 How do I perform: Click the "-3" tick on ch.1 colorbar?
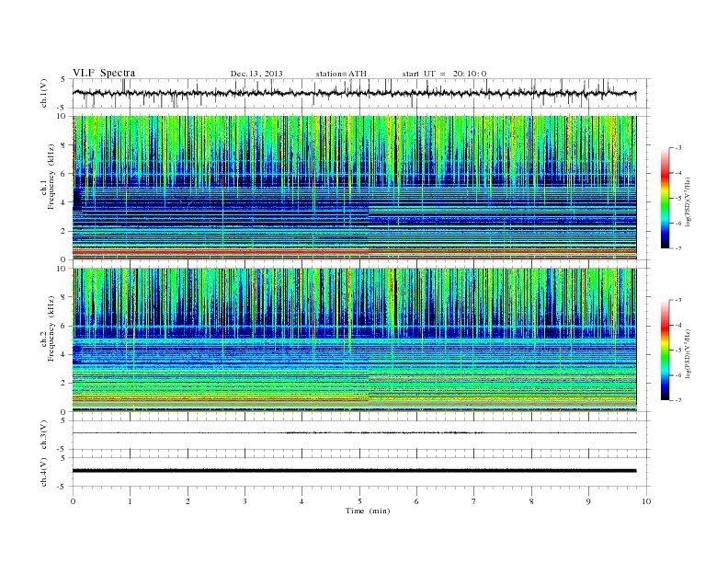678,148
